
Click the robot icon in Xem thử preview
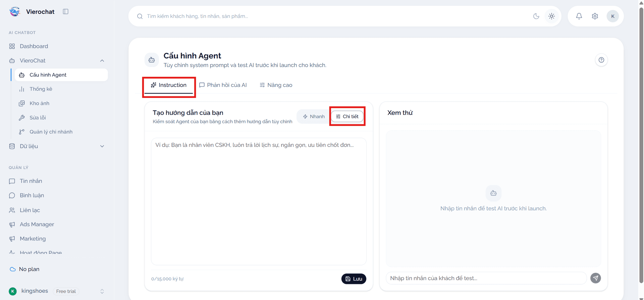pos(493,193)
